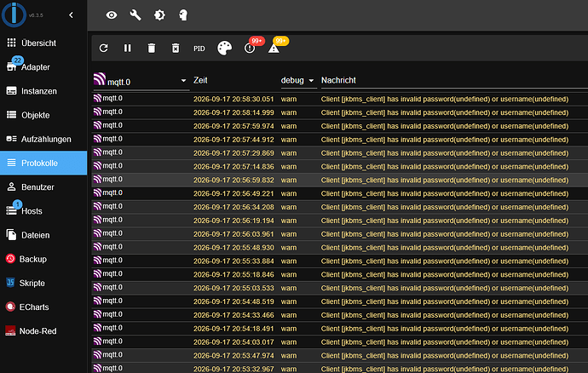Open Backup menu item

click(x=43, y=259)
